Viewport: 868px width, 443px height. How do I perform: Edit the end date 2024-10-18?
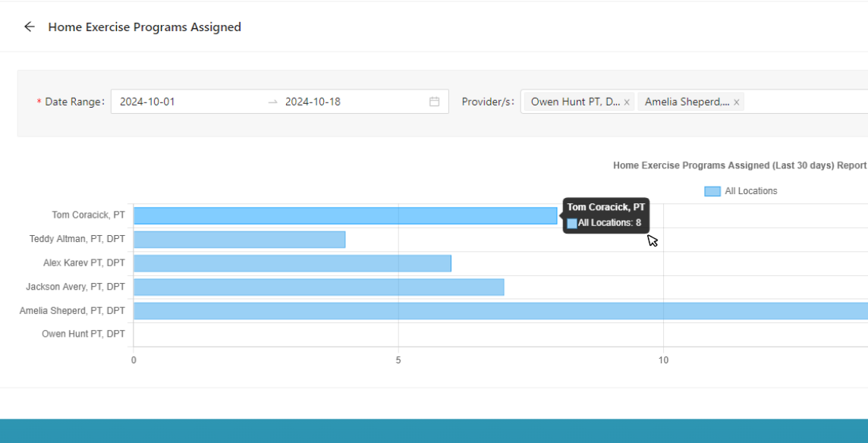coord(341,102)
